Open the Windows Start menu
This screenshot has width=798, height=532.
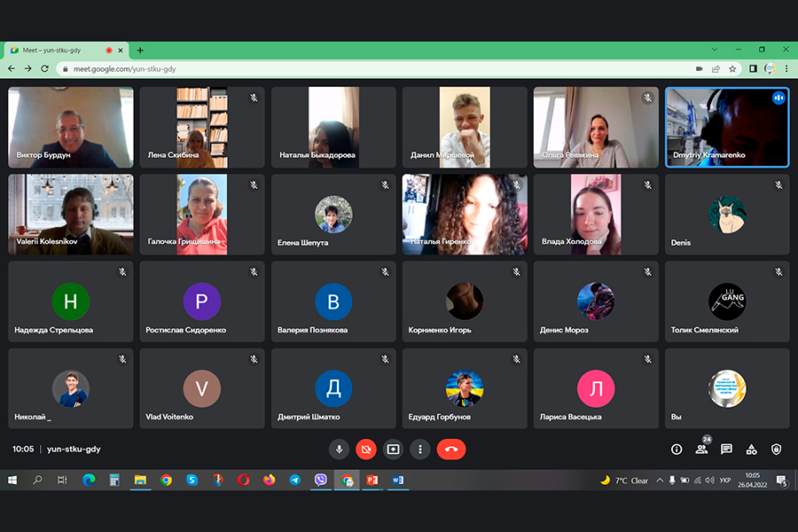12,480
